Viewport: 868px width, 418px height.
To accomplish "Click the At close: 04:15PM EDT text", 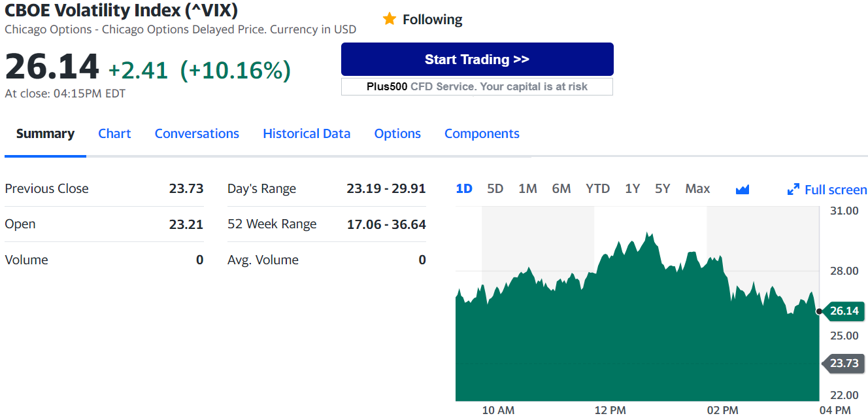I will pos(65,94).
